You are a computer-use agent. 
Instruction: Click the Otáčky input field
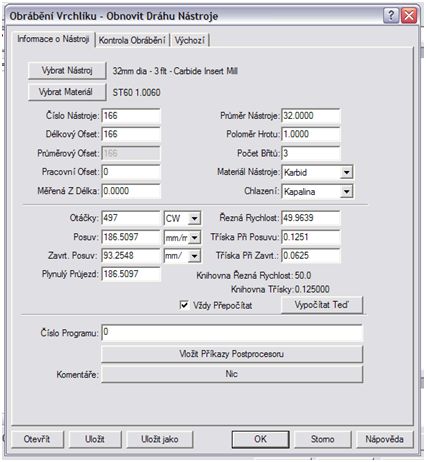tap(131, 218)
